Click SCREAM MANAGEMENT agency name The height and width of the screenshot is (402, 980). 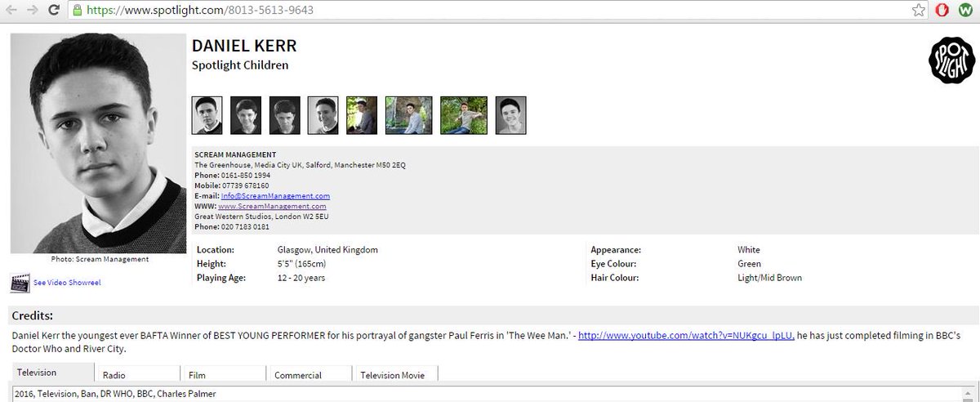[235, 154]
